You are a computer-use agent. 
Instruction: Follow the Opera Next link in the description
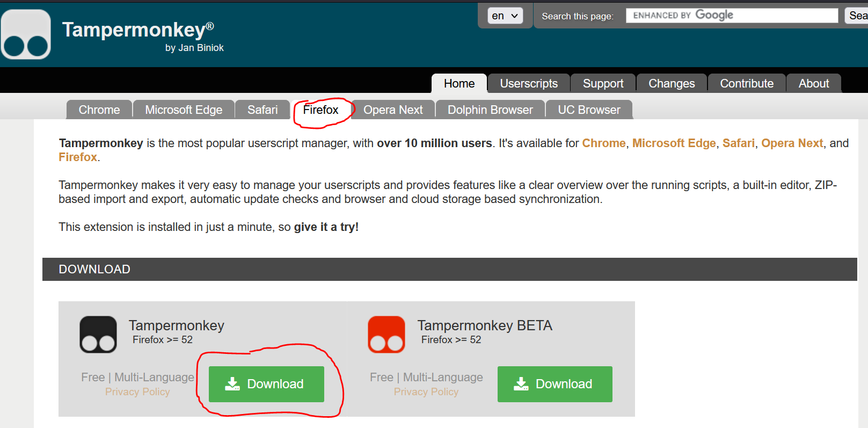(x=792, y=143)
